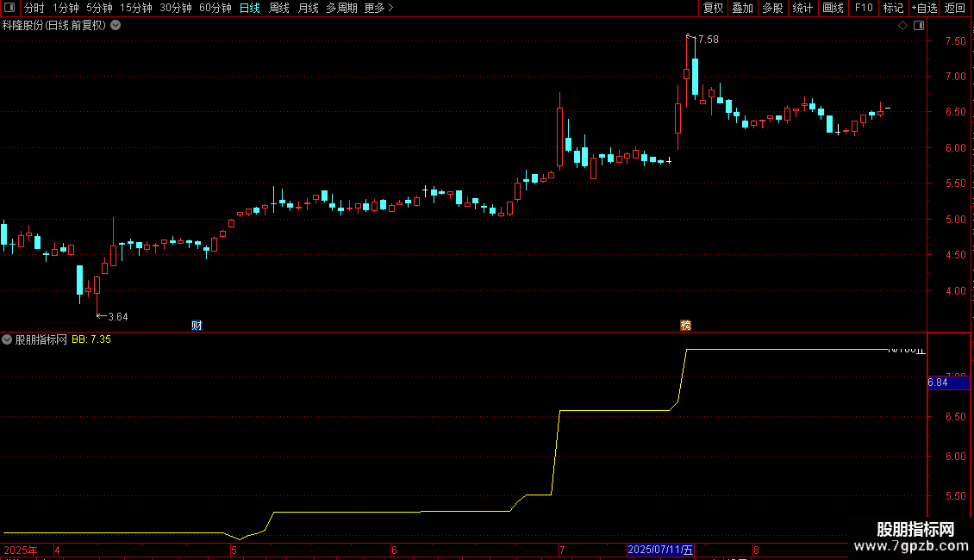Screen dimensions: 974x560
Task: Click the 2025年 year label on the timeline
Action: click(x=21, y=551)
